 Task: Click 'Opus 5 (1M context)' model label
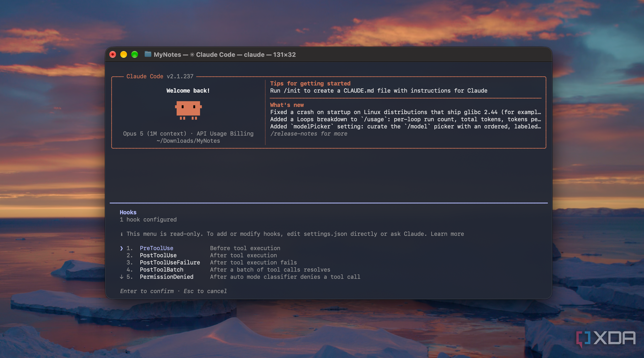pos(155,133)
